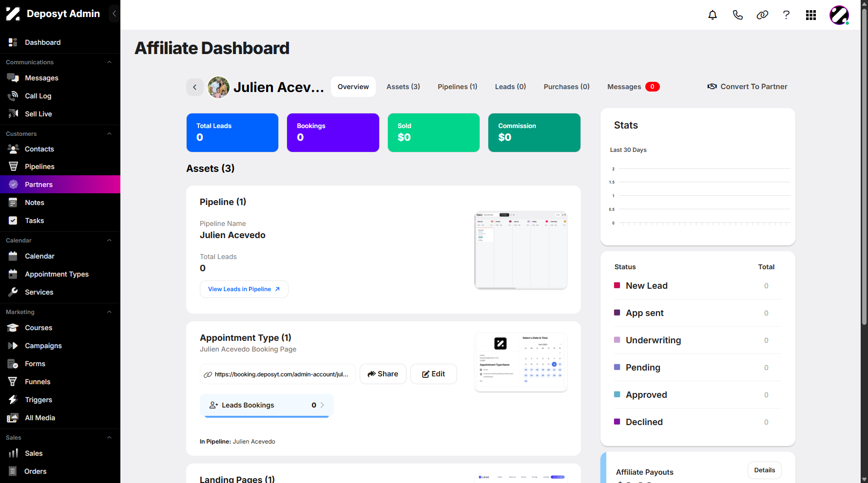Switch to the Purchases (0) tab
Image resolution: width=868 pixels, height=483 pixels.
pos(566,87)
